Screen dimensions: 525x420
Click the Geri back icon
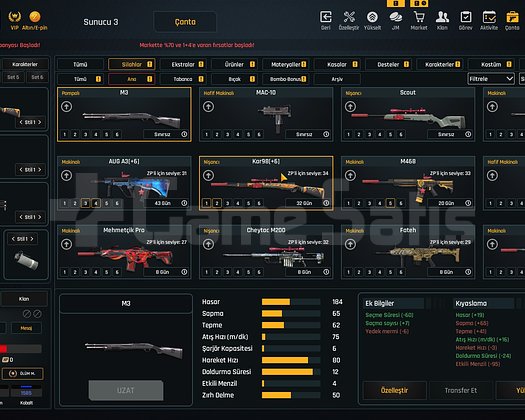(x=325, y=17)
